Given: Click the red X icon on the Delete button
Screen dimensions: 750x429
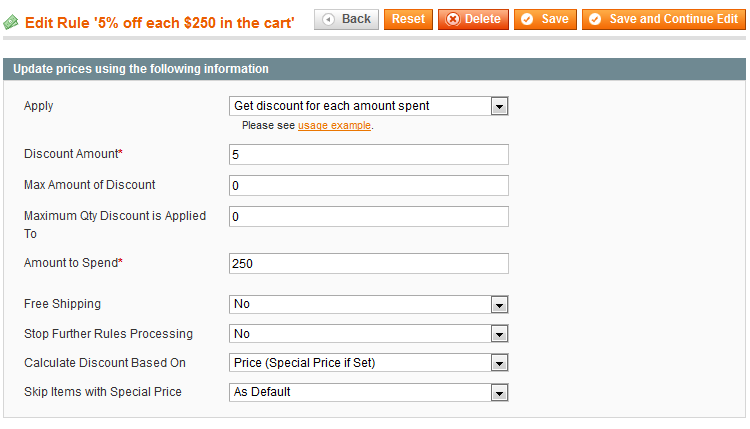Looking at the screenshot, I should [x=452, y=19].
